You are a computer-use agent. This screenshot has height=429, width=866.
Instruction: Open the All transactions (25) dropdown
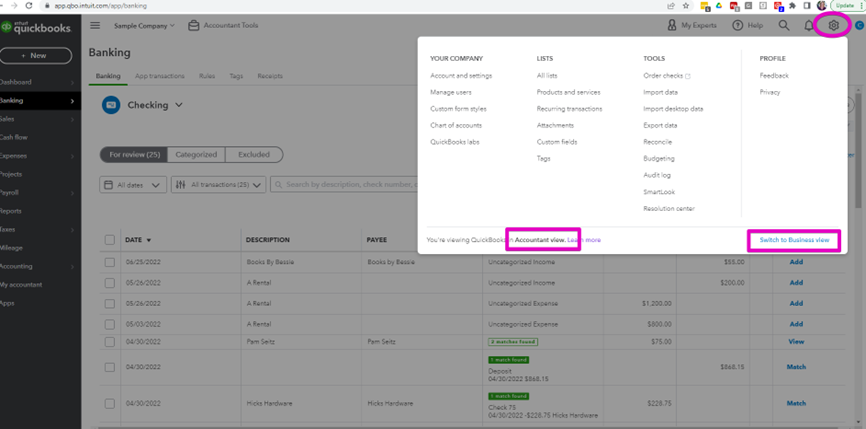[x=219, y=185]
